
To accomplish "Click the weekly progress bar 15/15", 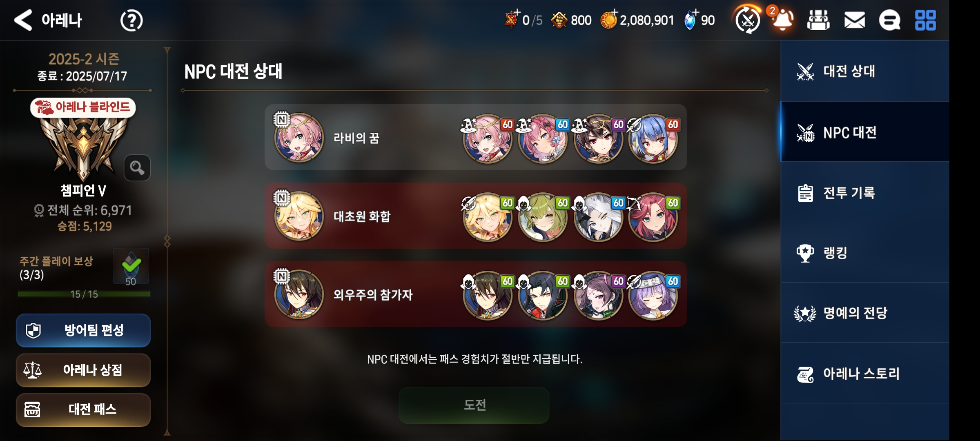I will pos(84,294).
